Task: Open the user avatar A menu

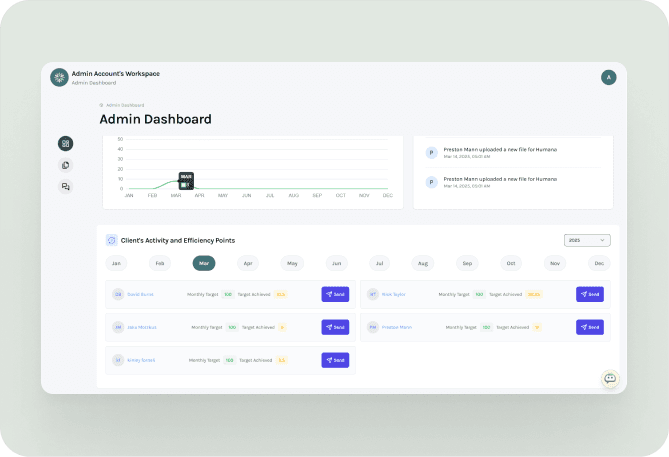Action: click(x=608, y=77)
